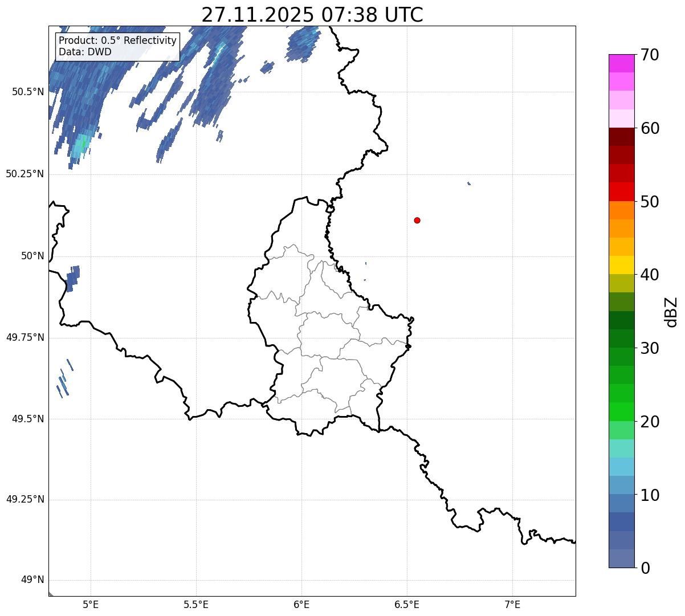Click the 49.75°N latitude label
This screenshot has width=685, height=616.
[x=25, y=337]
